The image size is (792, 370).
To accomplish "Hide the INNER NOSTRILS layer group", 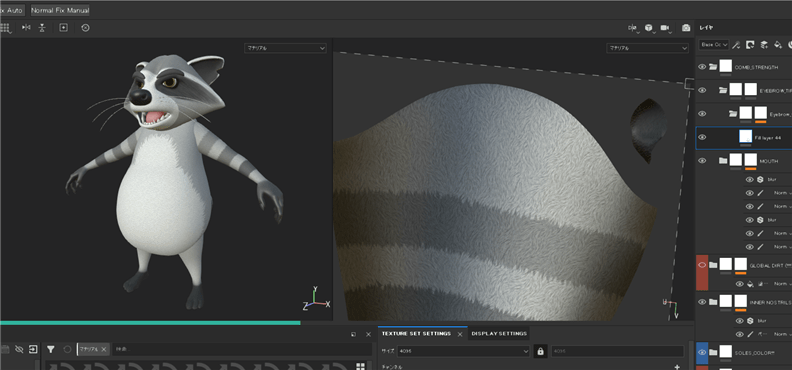I will (x=702, y=302).
